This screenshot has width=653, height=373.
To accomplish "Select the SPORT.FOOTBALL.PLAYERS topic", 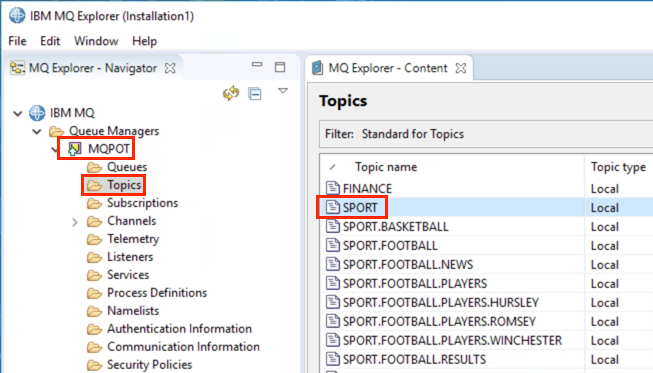I will (x=415, y=283).
